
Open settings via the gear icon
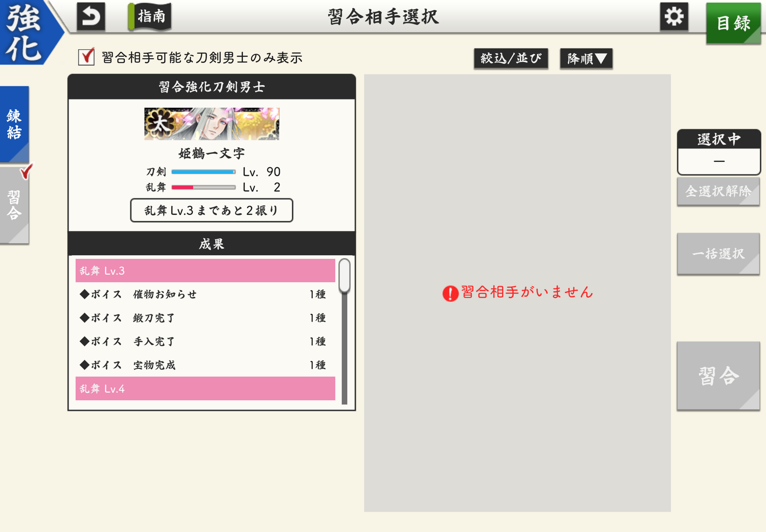point(674,17)
